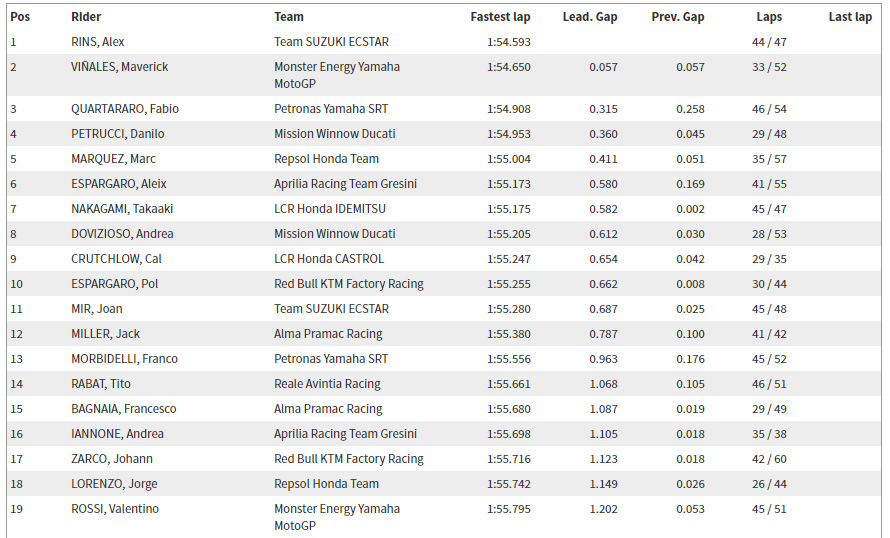Select DOVIZIOSO, Andrea's row
Screen dimensions: 890x538
(122, 234)
